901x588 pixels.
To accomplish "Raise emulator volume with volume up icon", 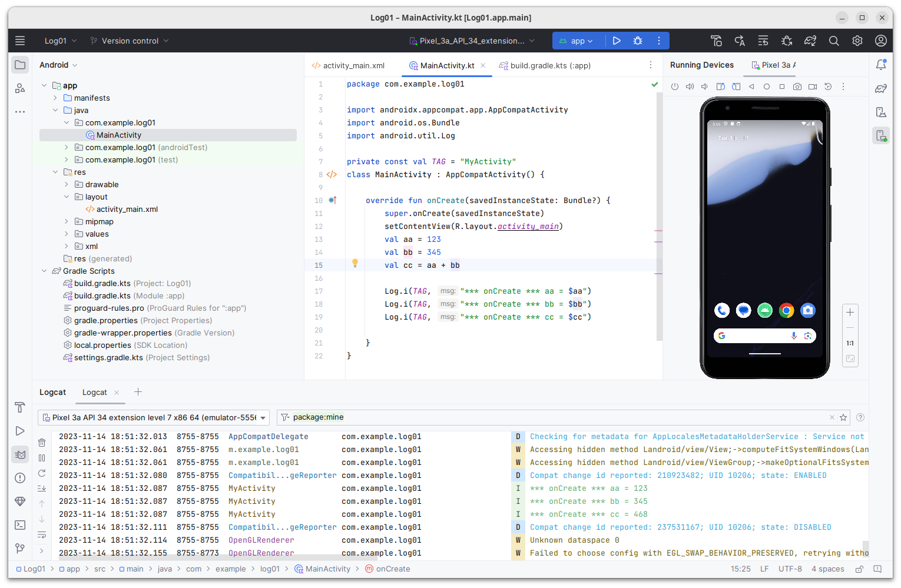I will (x=690, y=87).
